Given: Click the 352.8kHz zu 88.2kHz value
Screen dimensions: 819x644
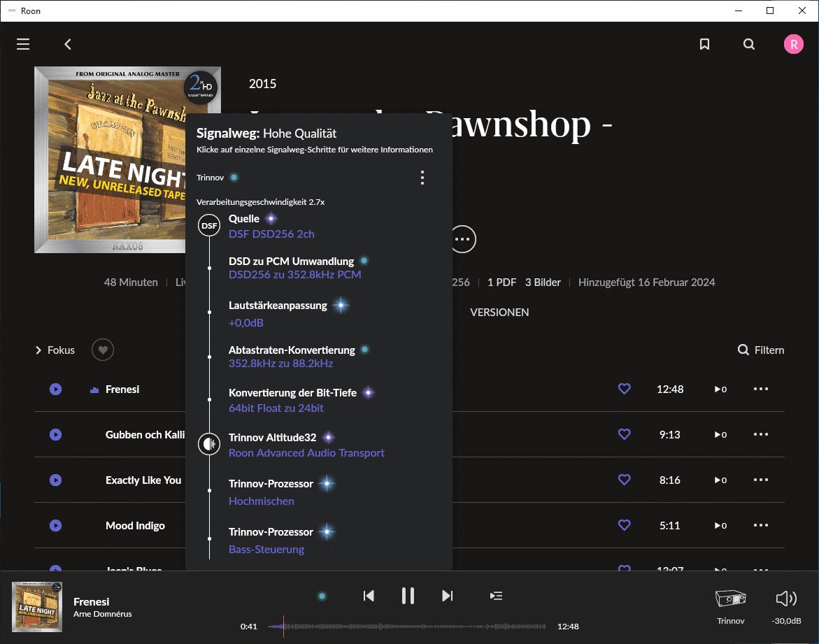Looking at the screenshot, I should (x=281, y=364).
